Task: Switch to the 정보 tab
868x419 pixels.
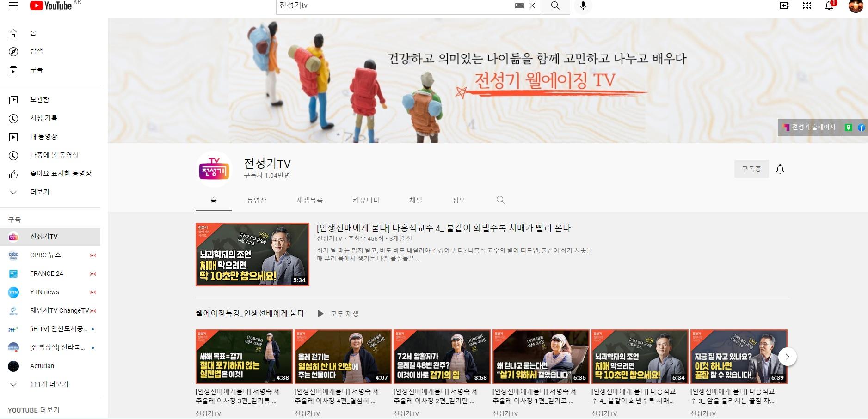Action: pos(459,200)
